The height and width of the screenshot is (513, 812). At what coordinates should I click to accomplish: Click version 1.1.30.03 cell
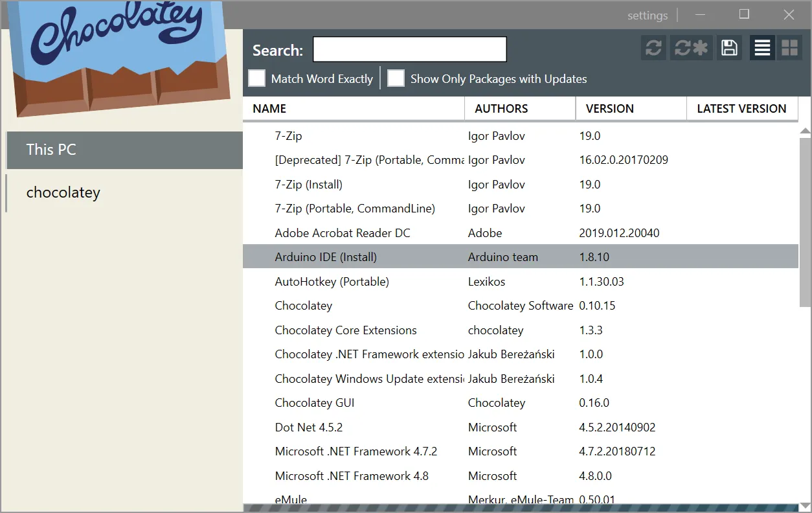[x=602, y=282]
